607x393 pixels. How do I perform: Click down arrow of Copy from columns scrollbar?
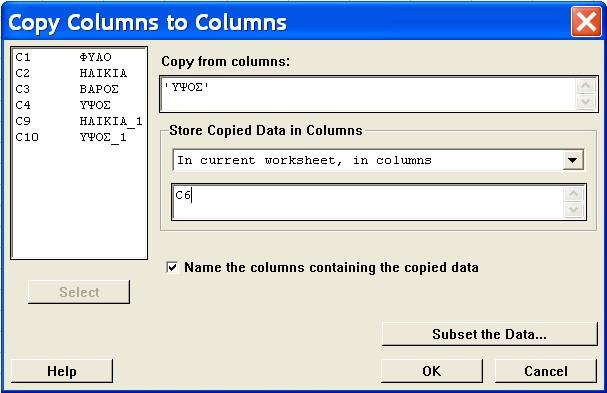(585, 102)
